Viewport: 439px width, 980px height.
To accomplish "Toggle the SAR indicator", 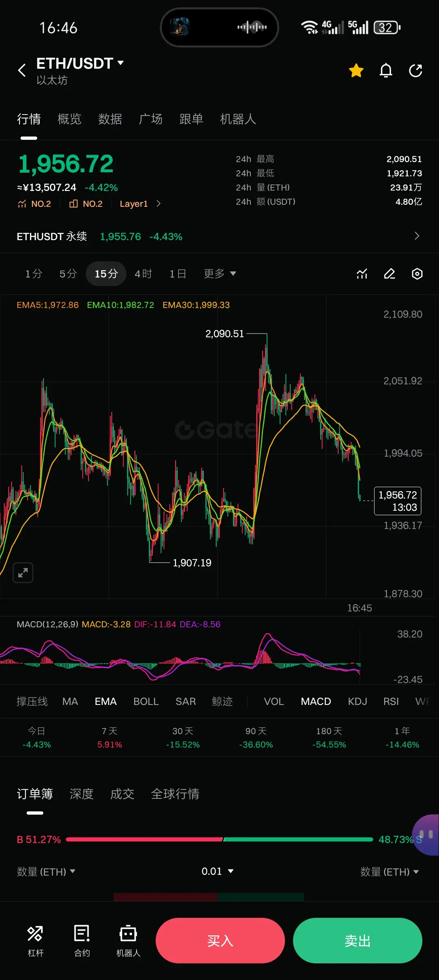I will (x=186, y=701).
